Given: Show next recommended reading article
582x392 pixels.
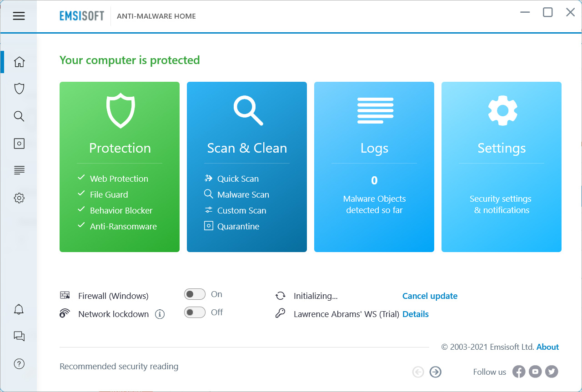Looking at the screenshot, I should (x=436, y=372).
